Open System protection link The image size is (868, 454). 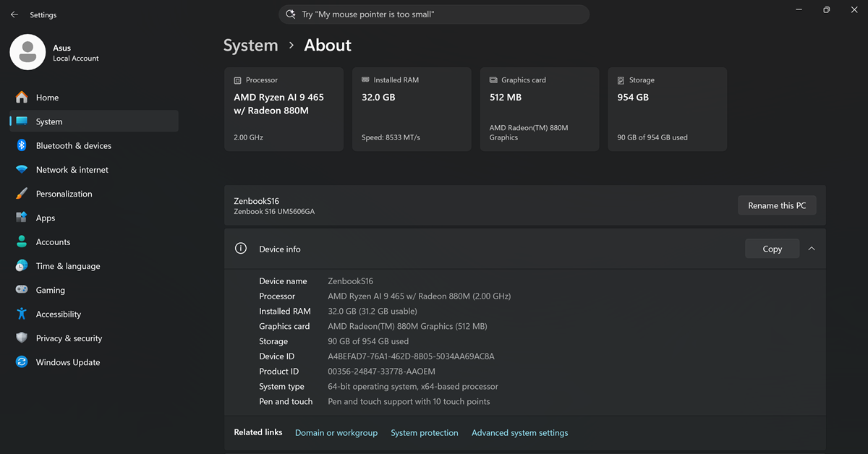click(425, 433)
